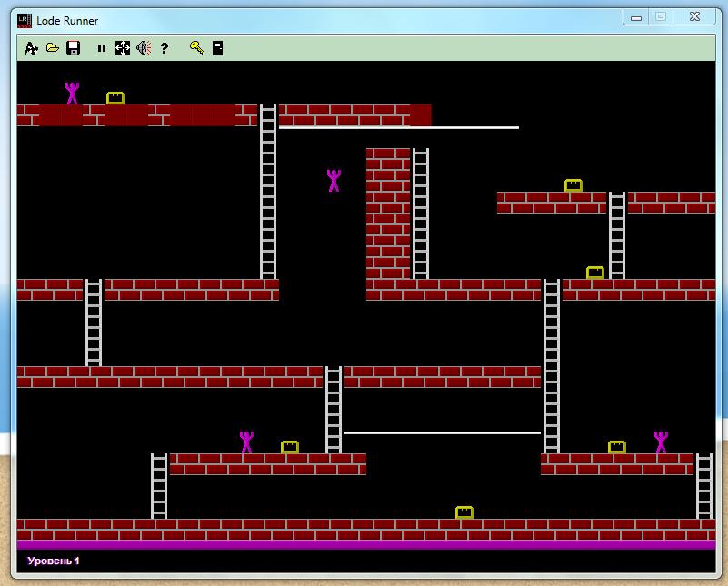Toggle fullscreen with the four-arrows icon
728x586 pixels.
pos(123,48)
